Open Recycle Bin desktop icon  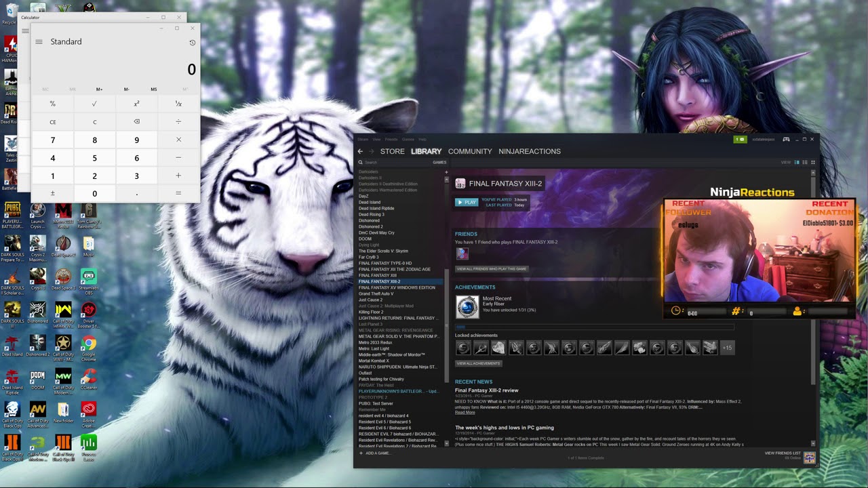10,14
